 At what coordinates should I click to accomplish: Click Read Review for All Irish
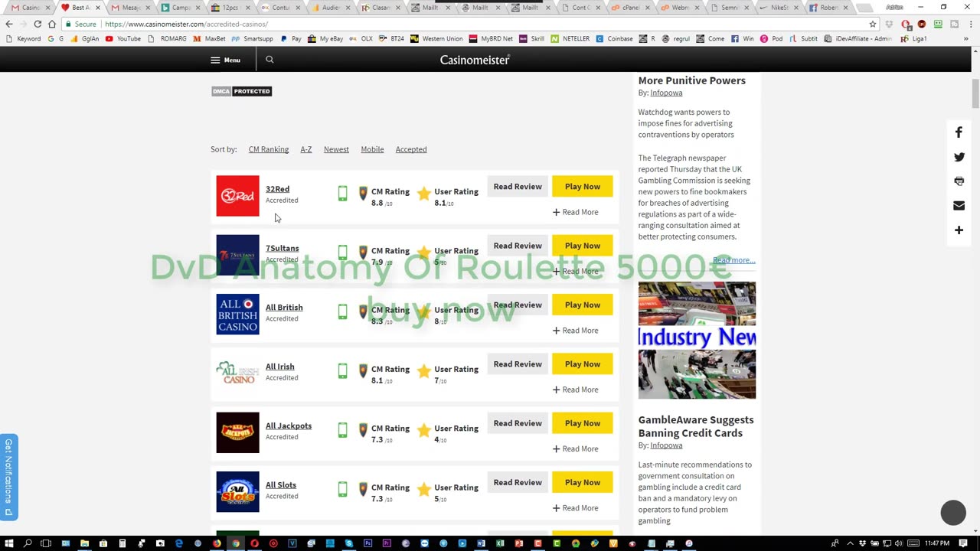(518, 364)
